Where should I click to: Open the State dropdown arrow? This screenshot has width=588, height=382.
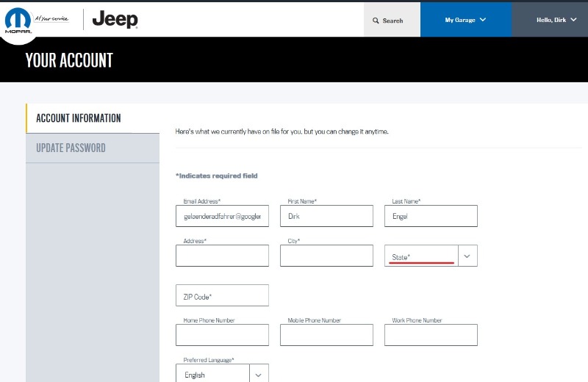[467, 256]
